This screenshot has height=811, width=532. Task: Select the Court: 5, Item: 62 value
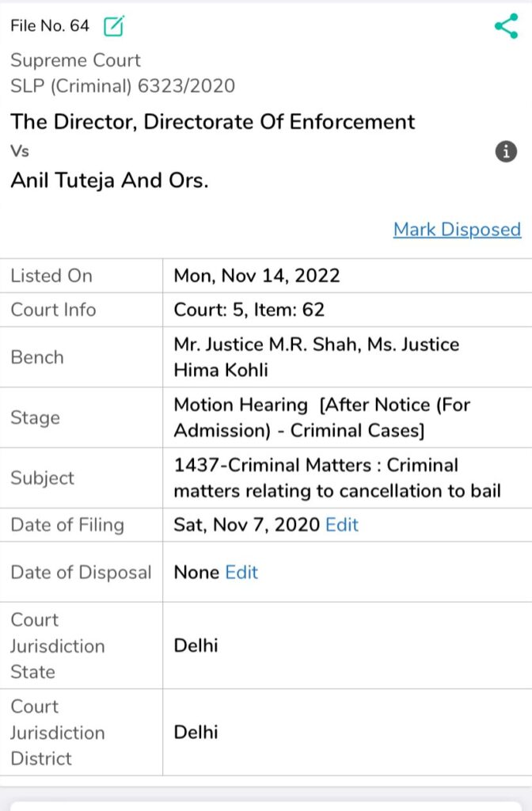pos(249,310)
